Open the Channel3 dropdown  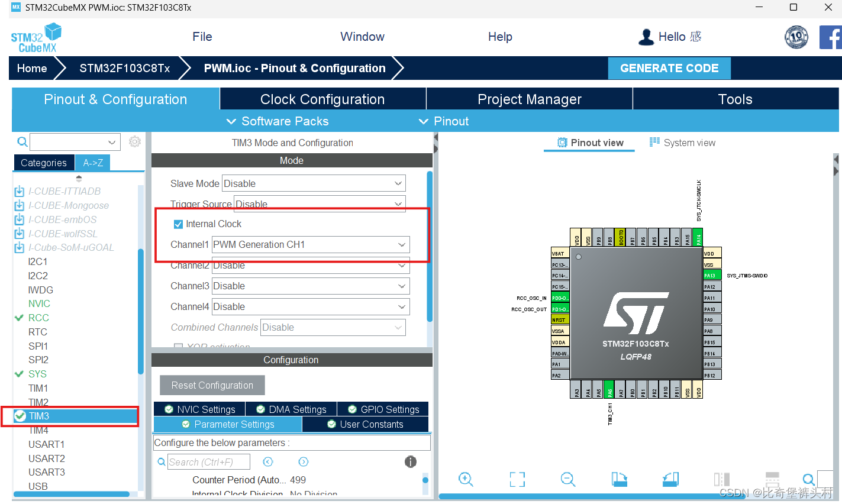[x=311, y=286]
